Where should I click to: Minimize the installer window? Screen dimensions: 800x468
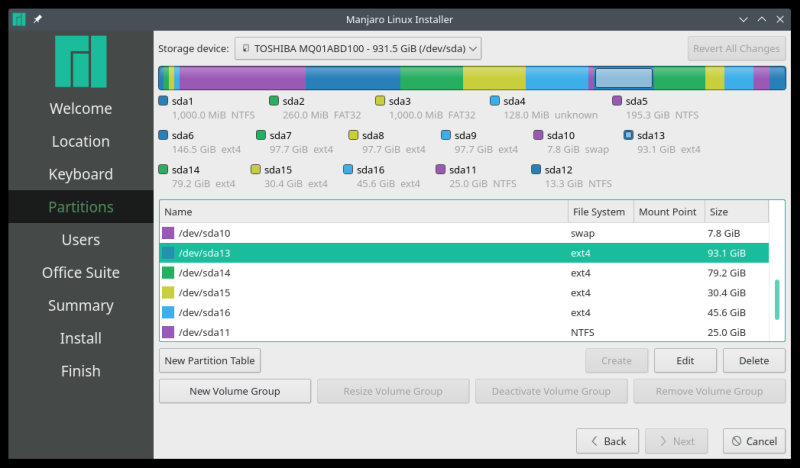(x=743, y=19)
